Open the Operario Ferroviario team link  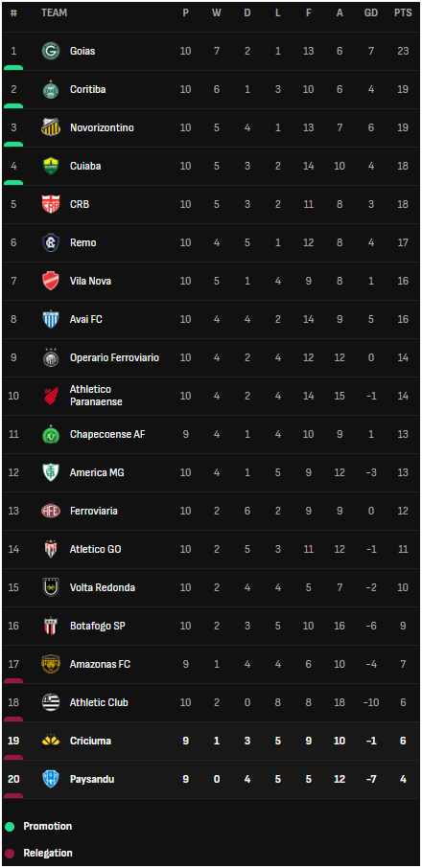pyautogui.click(x=114, y=357)
